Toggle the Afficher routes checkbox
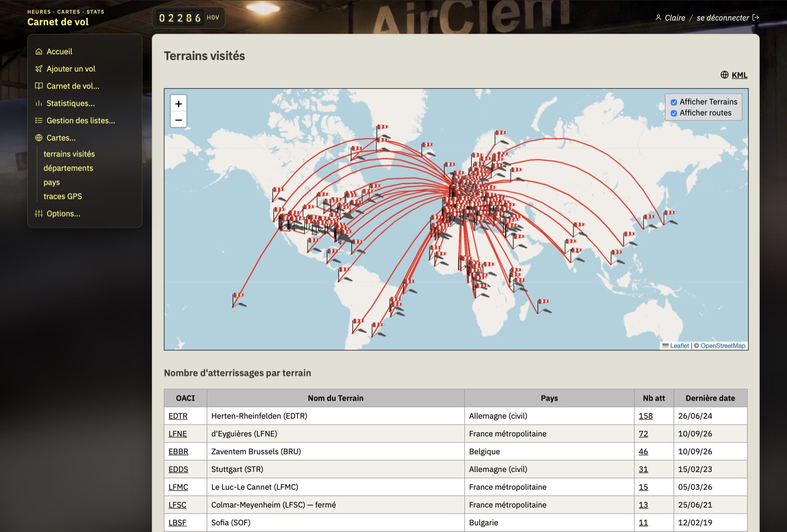This screenshot has height=532, width=787. point(673,113)
